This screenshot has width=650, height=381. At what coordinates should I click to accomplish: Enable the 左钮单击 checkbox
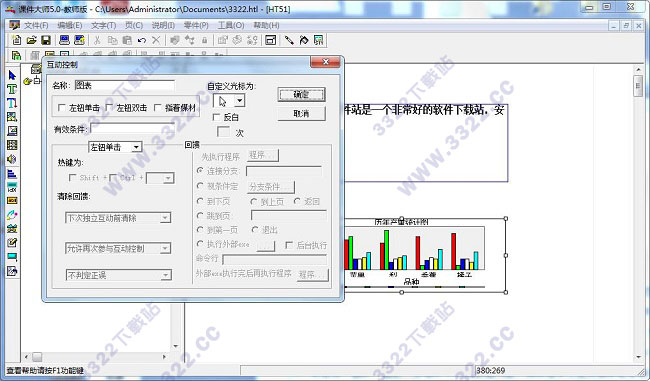[62, 108]
